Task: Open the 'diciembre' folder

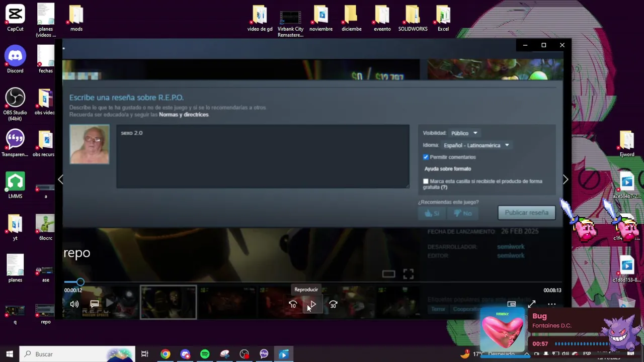Action: pos(351,18)
